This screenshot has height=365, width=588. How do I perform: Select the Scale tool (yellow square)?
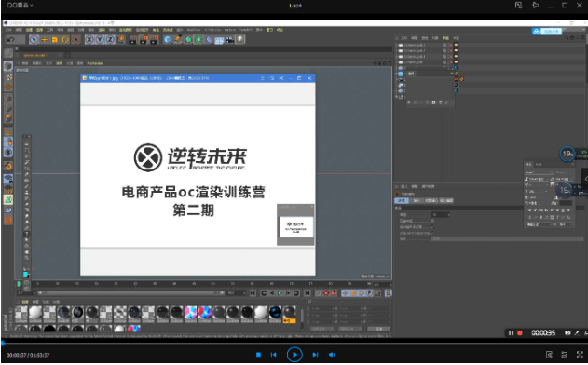(x=55, y=40)
